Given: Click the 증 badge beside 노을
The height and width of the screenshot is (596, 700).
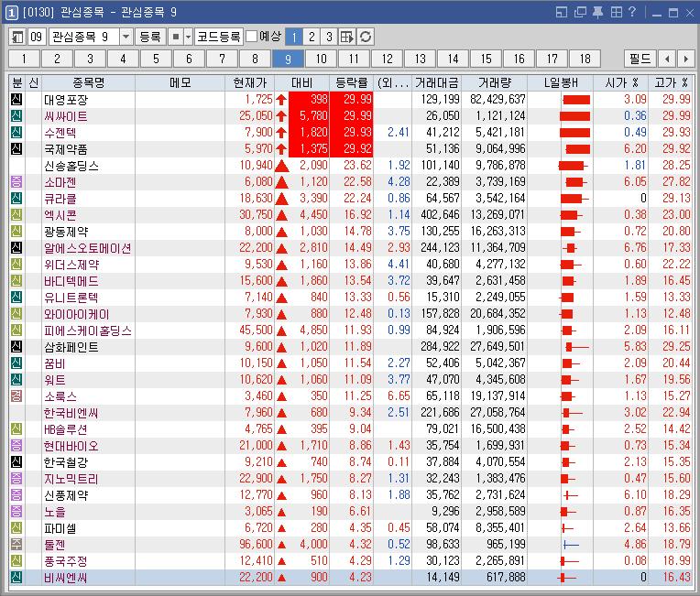Looking at the screenshot, I should click(x=16, y=511).
